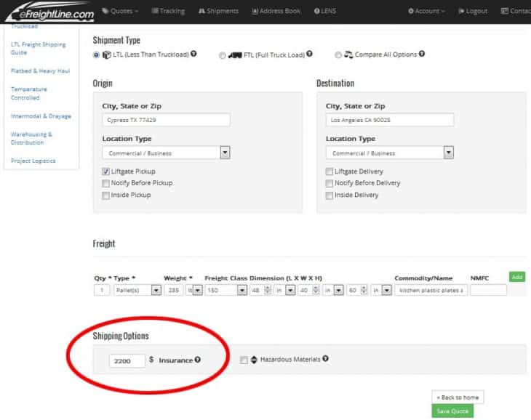
Task: Click the green Save Quote button
Action: pos(452,412)
